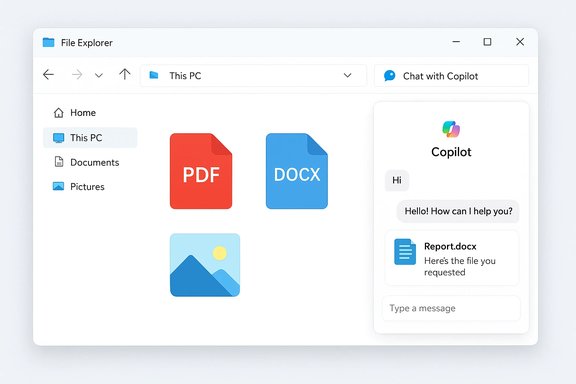
Task: Select the red PDF file
Action: (x=201, y=171)
